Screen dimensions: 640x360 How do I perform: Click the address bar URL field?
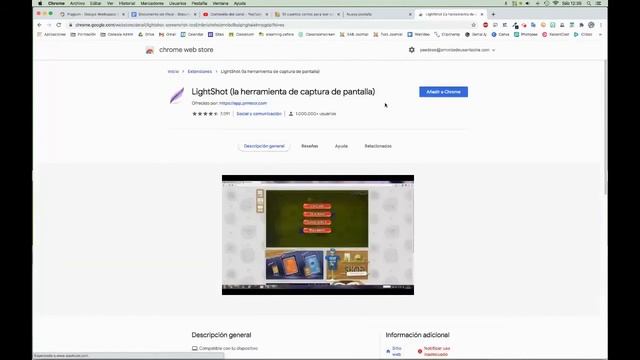[269, 25]
